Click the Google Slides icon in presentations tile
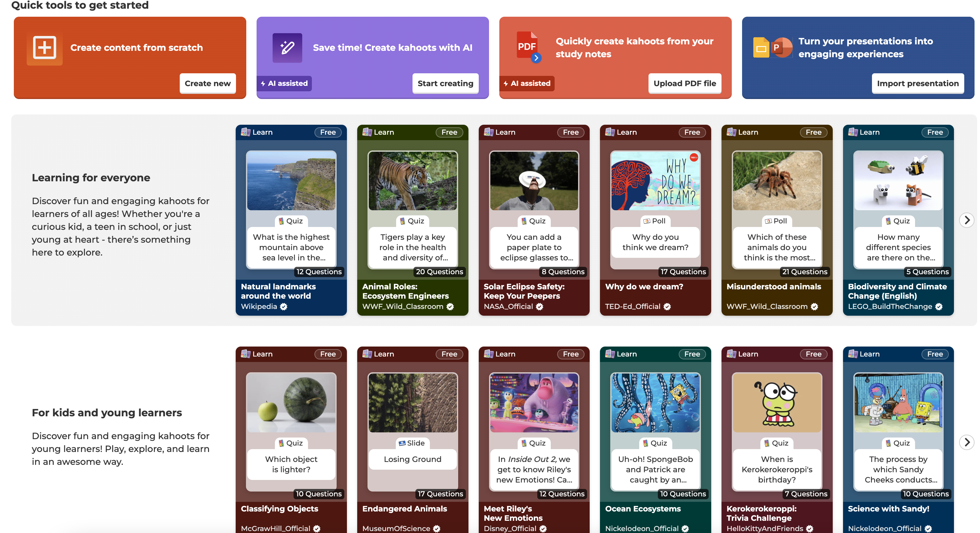Image resolution: width=980 pixels, height=533 pixels. coord(761,48)
